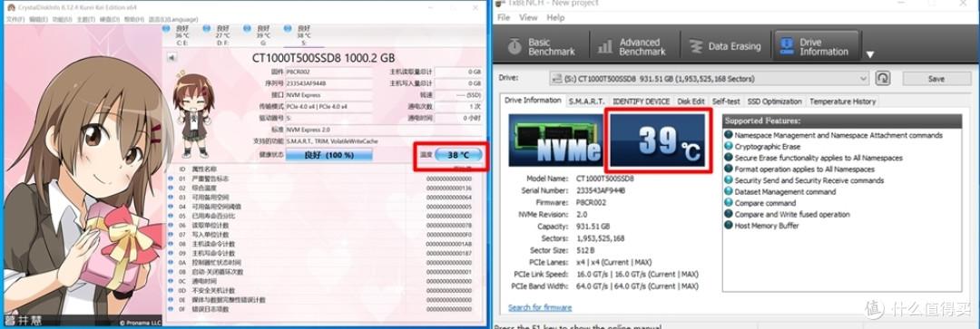Image resolution: width=980 pixels, height=329 pixels.
Task: Click the 38 °C temperature button
Action: [458, 155]
